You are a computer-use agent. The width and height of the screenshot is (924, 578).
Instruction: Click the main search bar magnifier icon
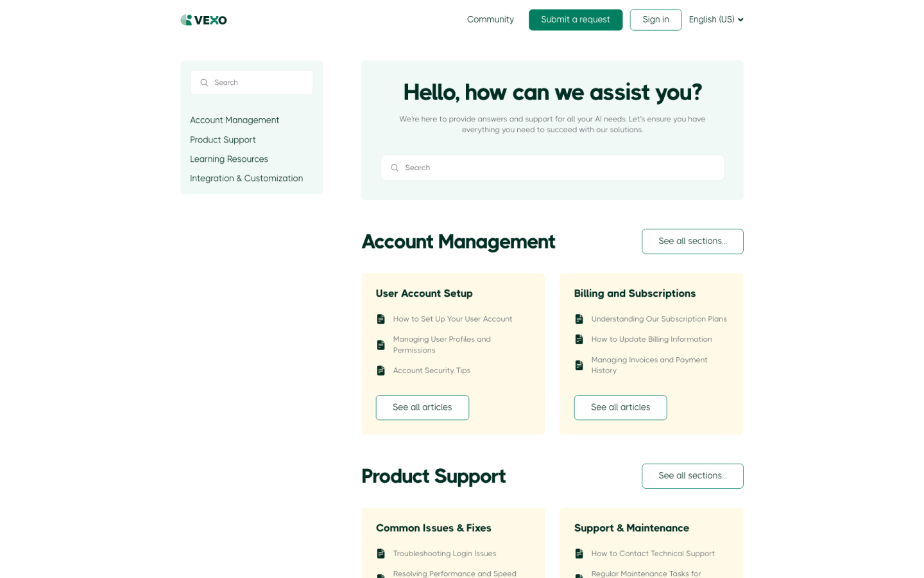tap(395, 168)
